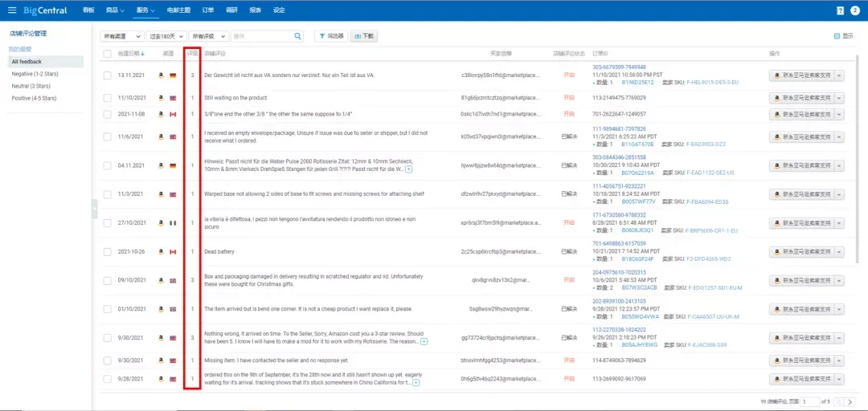This screenshot has width=868, height=411.
Task: Expand truncated comment in 04.11.2021 row
Action: (x=408, y=169)
